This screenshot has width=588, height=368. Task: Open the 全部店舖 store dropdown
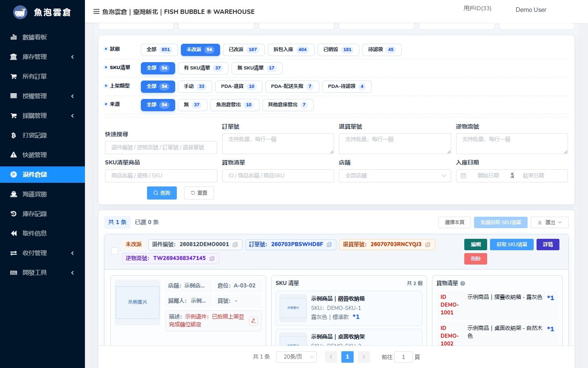pyautogui.click(x=395, y=175)
